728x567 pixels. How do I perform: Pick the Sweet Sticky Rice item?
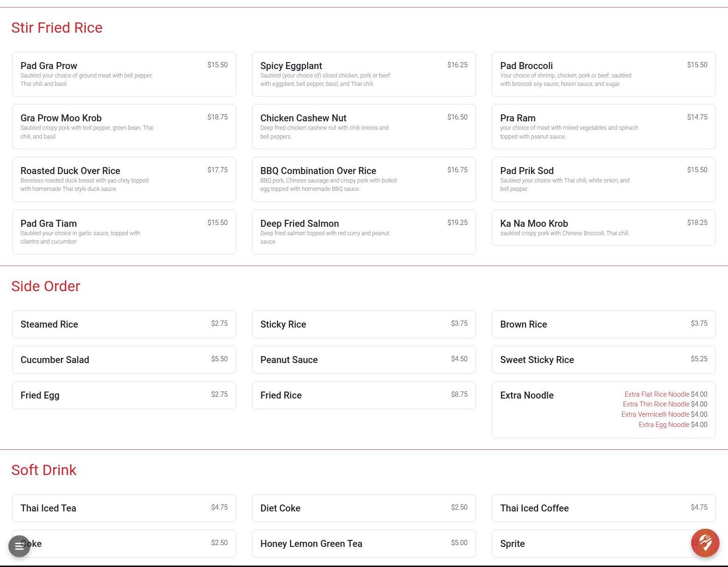tap(604, 360)
